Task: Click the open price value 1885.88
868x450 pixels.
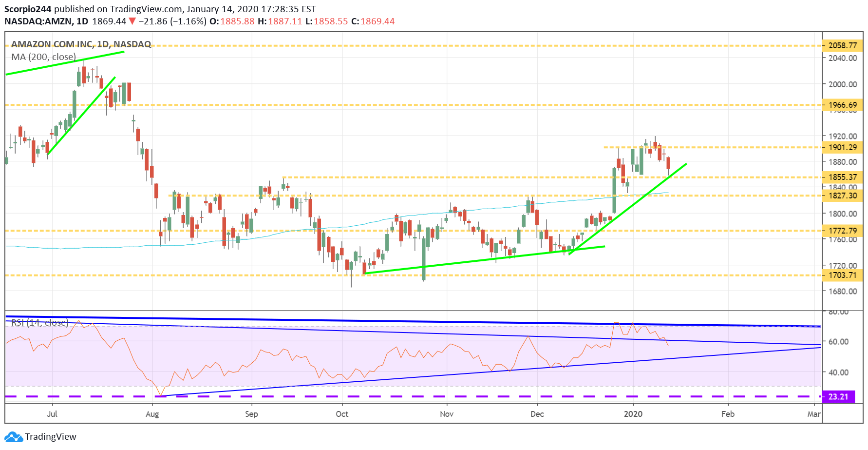Action: click(237, 21)
